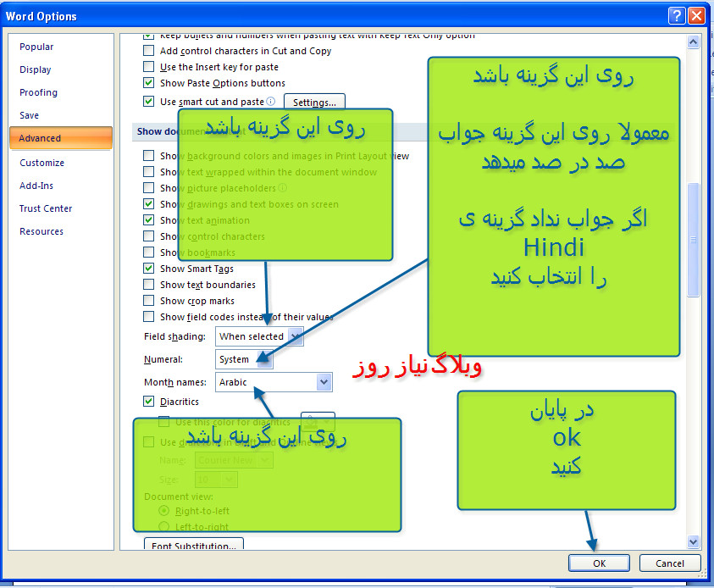Click the info icon beside smart cut and paste

[270, 101]
